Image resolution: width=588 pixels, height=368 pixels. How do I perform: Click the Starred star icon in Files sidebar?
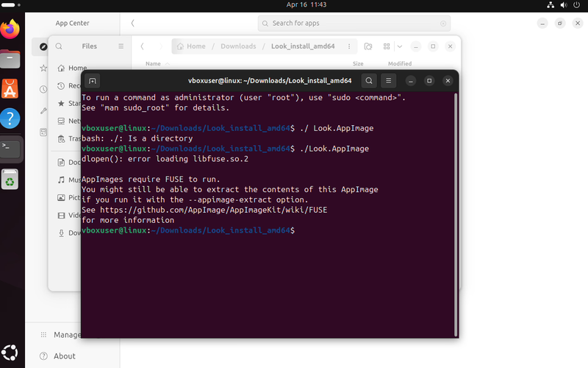pos(61,103)
